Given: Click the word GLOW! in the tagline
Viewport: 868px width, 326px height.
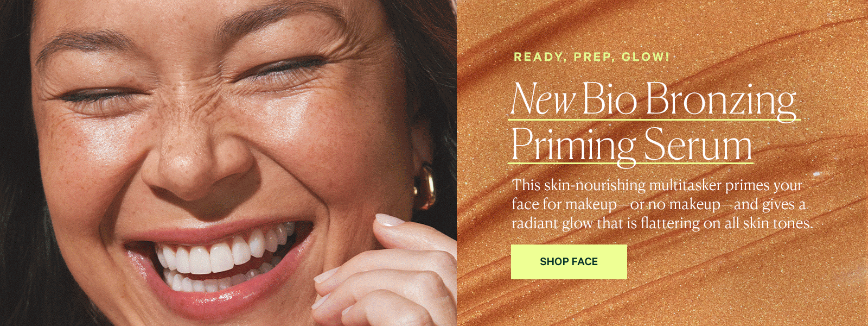Looking at the screenshot, I should (x=646, y=57).
